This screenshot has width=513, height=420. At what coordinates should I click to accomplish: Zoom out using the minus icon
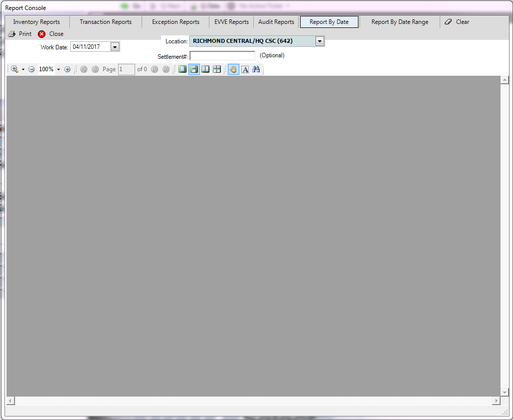(x=31, y=69)
